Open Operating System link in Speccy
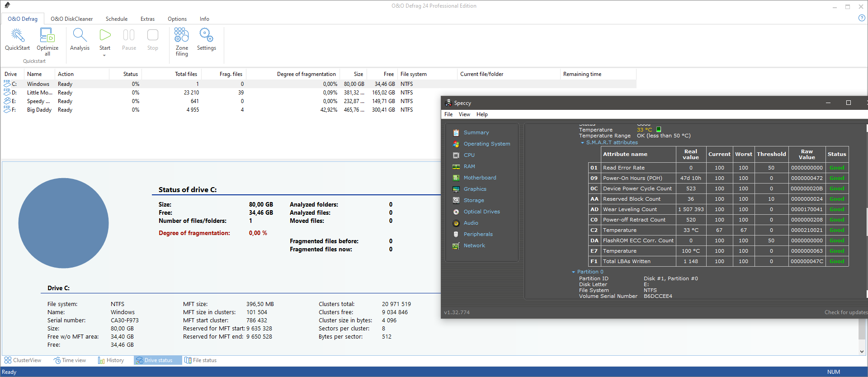 coord(487,144)
